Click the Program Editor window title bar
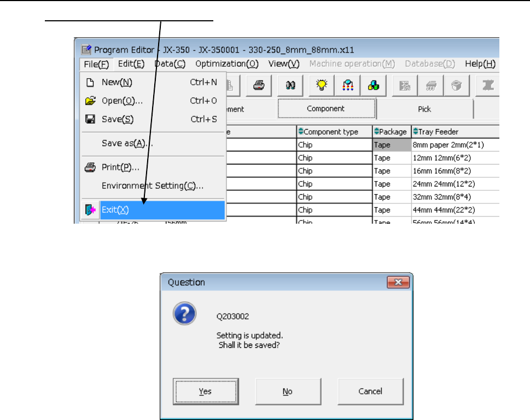The width and height of the screenshot is (530, 420). (287, 49)
